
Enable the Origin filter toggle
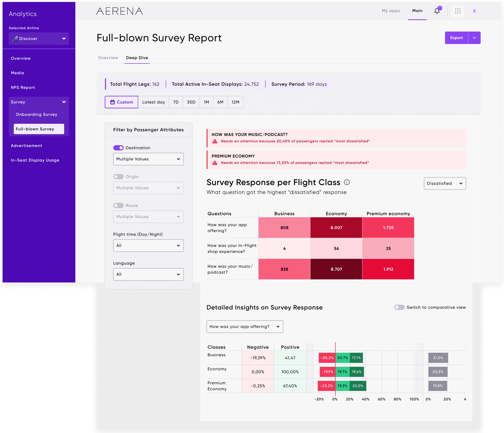point(118,177)
